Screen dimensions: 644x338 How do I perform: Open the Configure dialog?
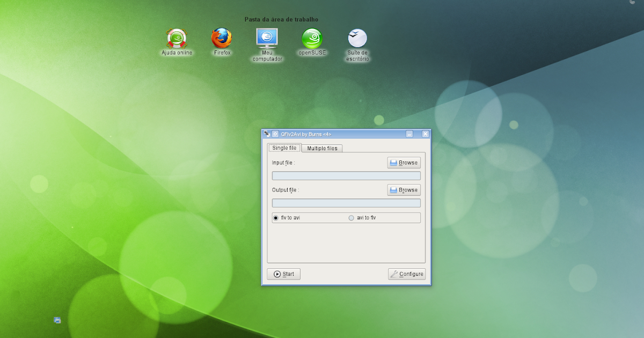(407, 274)
